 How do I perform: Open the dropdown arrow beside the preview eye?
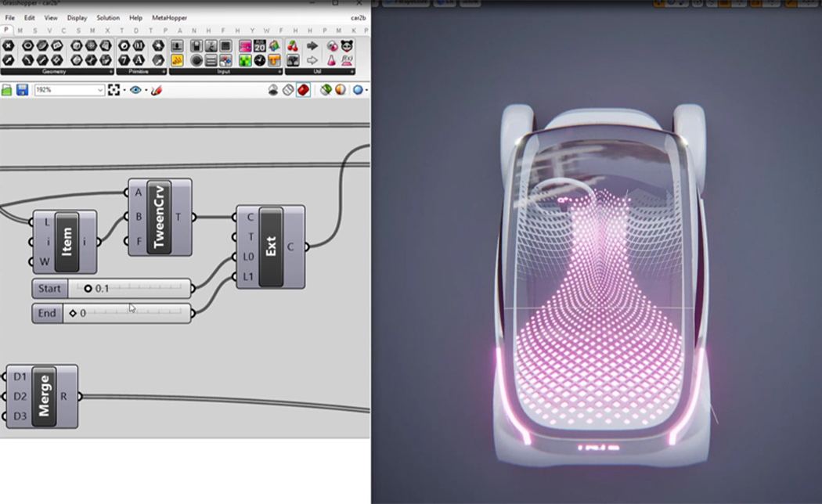[146, 89]
